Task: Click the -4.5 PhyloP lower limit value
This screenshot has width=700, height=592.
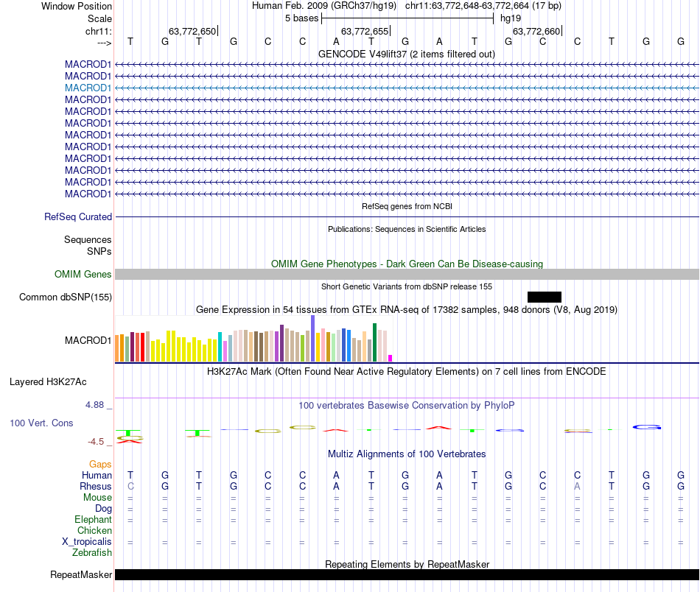Action: pos(96,442)
